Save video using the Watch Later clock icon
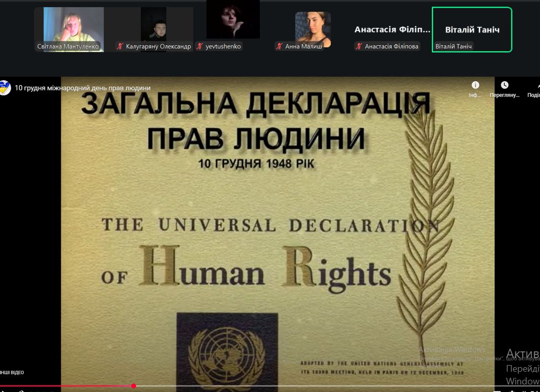Image resolution: width=540 pixels, height=392 pixels. coord(504,84)
